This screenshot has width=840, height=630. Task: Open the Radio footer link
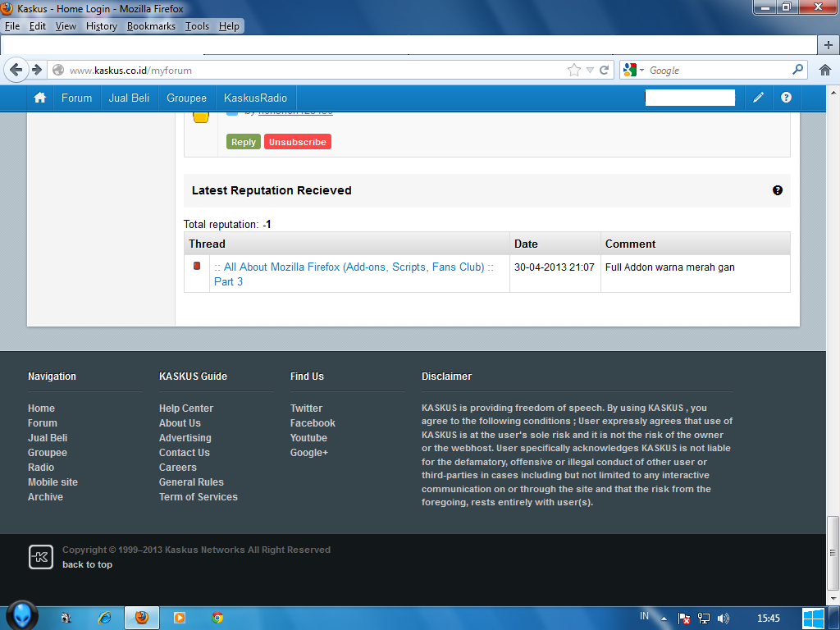(x=41, y=467)
